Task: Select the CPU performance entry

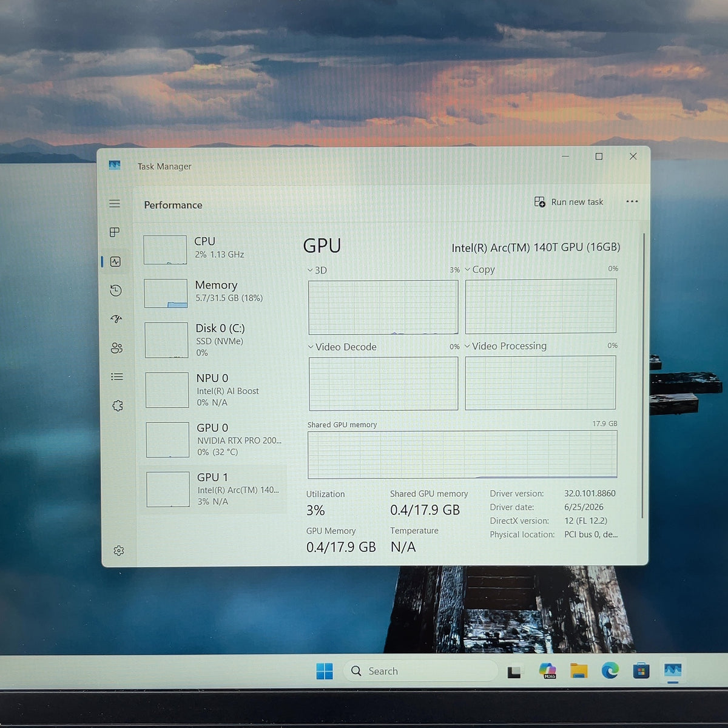Action: (214, 249)
